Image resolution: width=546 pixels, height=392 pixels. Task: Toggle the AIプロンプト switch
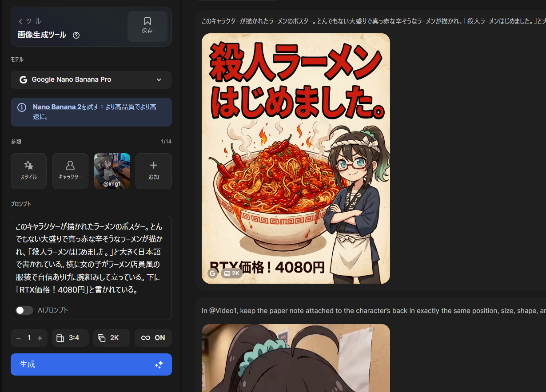pos(24,310)
